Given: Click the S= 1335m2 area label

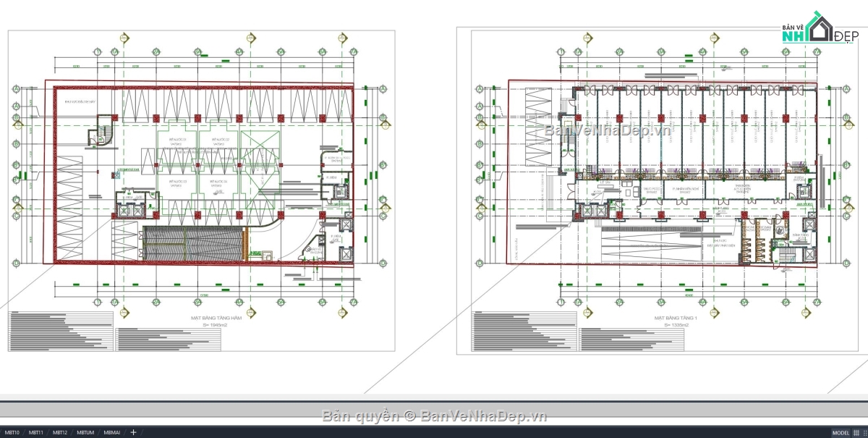Looking at the screenshot, I should [x=676, y=325].
